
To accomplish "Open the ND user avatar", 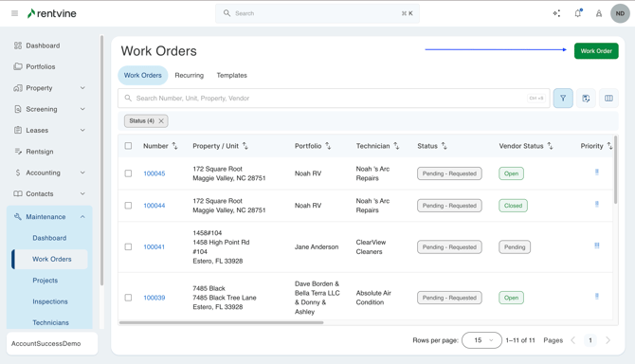I will pos(620,13).
